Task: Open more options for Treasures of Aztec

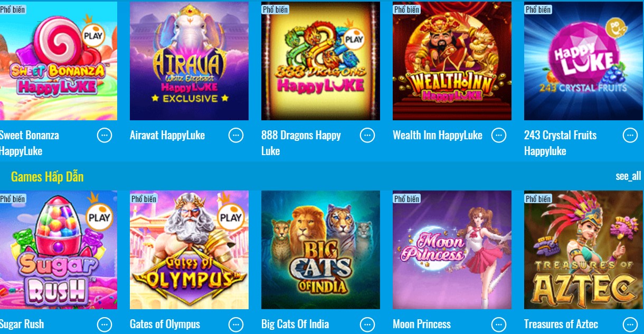Action: (x=630, y=325)
